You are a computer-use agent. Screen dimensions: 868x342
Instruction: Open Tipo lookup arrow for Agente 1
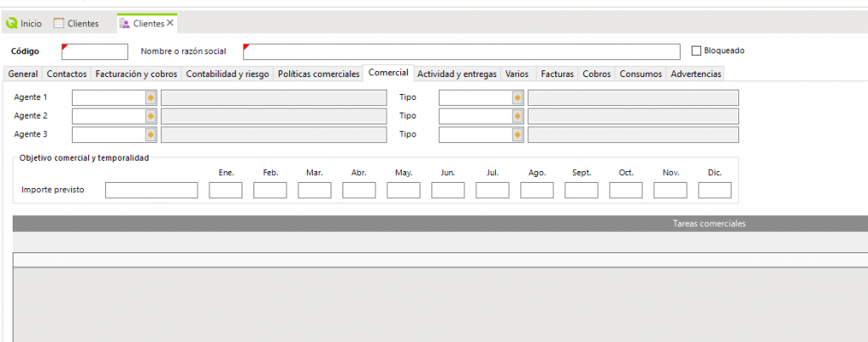[x=518, y=98]
